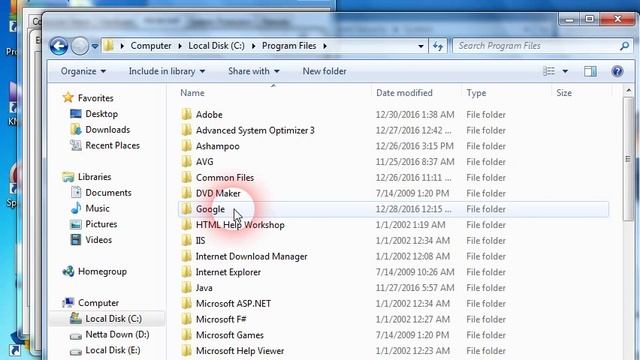Select the Adobe folder name text
This screenshot has width=640, height=360.
209,114
